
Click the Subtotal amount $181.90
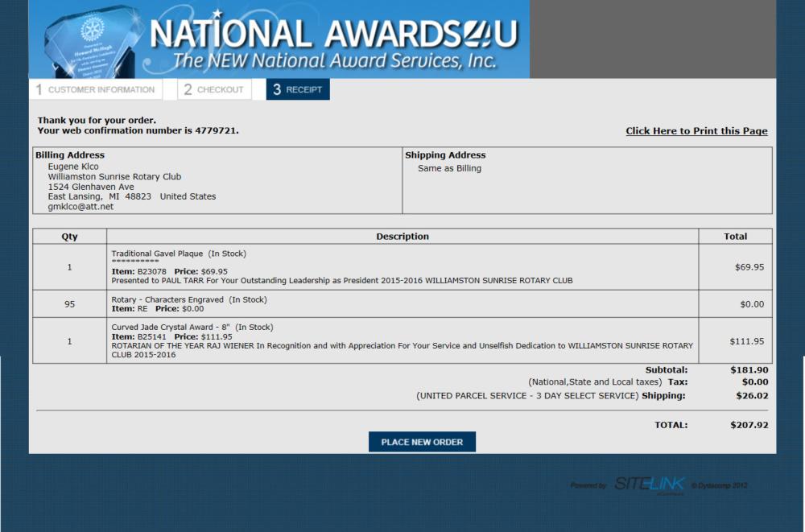click(x=749, y=369)
